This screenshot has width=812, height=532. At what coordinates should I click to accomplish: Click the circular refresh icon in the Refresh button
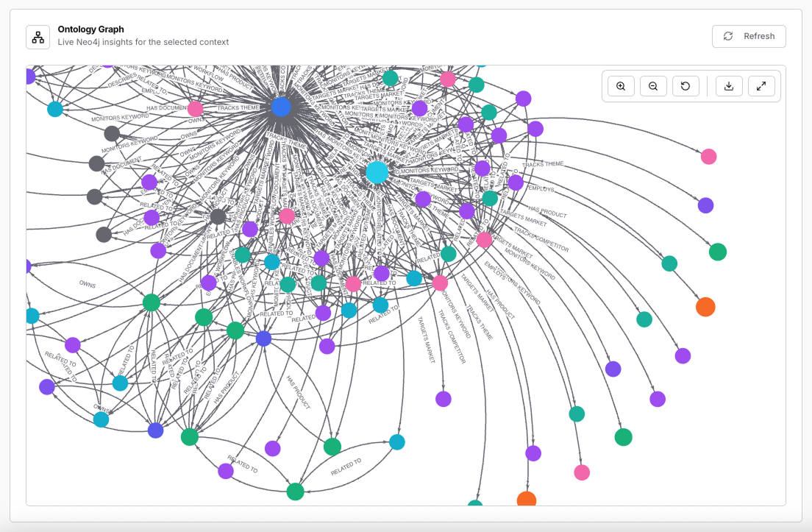tap(728, 36)
